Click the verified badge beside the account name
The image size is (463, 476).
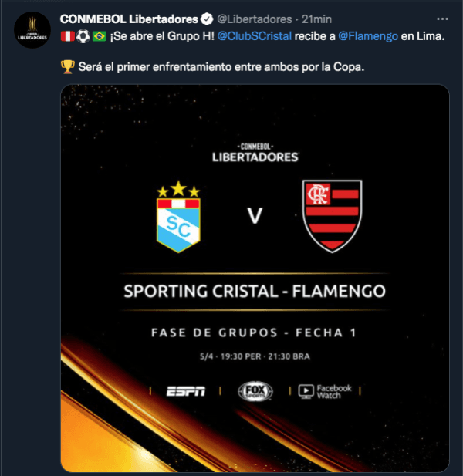pyautogui.click(x=208, y=19)
